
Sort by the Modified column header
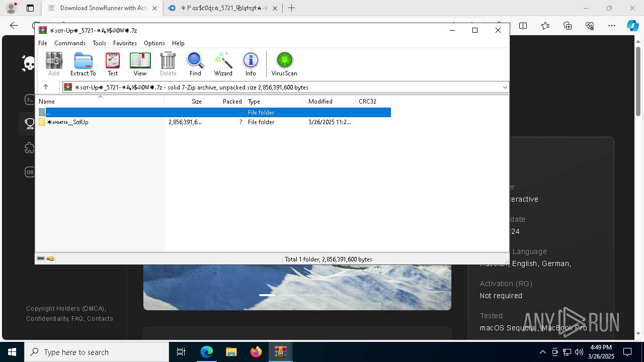[331, 102]
